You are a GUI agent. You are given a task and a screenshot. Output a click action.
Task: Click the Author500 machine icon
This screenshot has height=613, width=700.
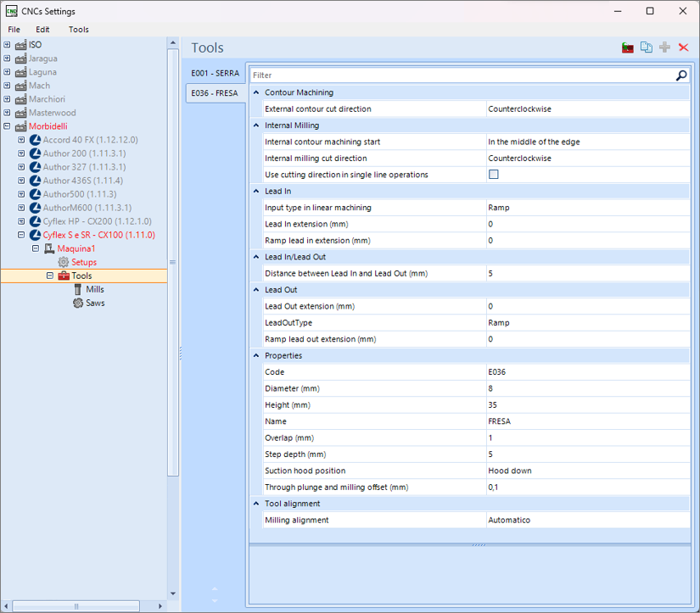36,194
